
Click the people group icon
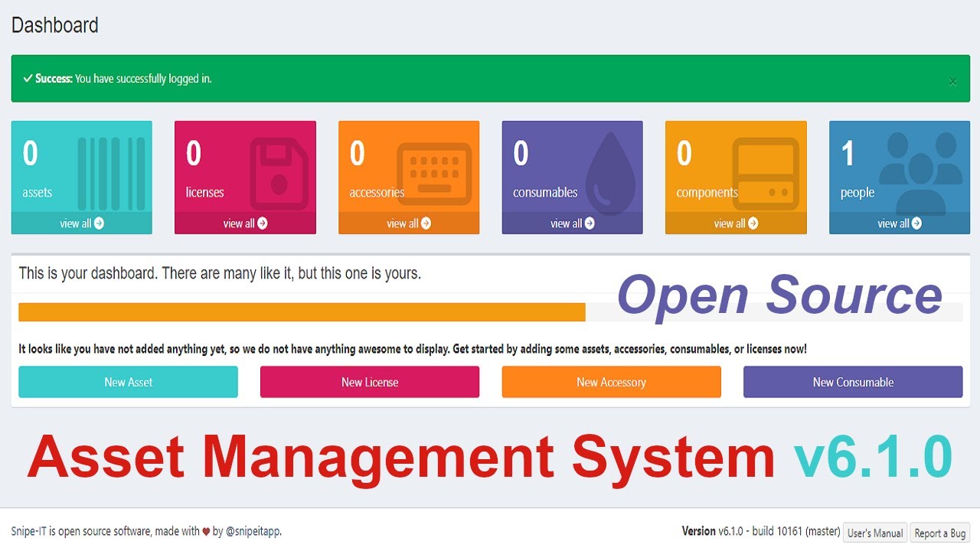point(921,174)
